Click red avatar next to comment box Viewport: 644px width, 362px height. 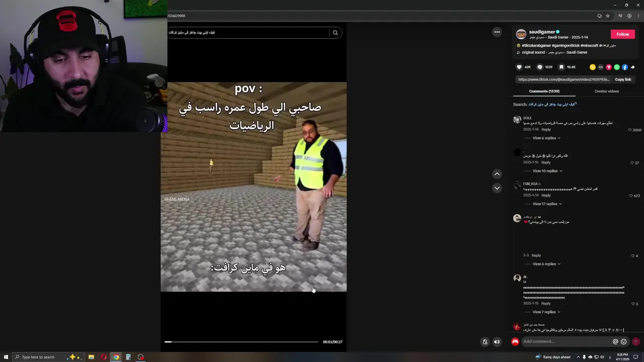(x=515, y=342)
